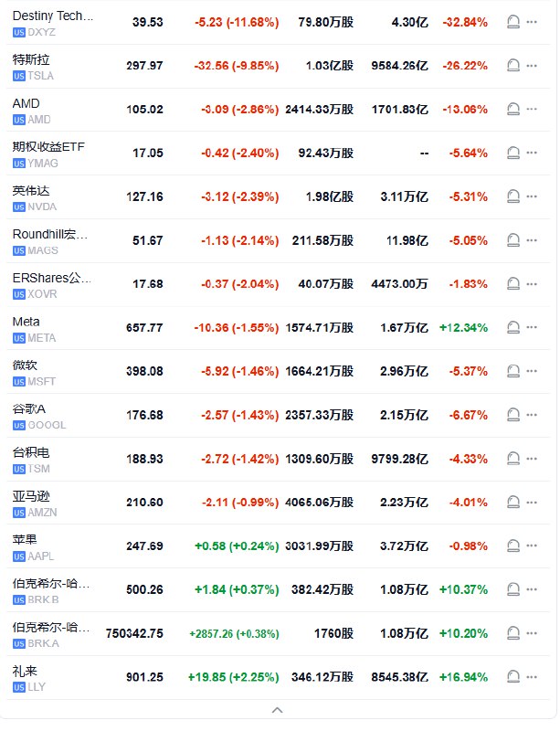560x731 pixels.
Task: Open Roundhill宏 stock name
Action: pos(50,234)
